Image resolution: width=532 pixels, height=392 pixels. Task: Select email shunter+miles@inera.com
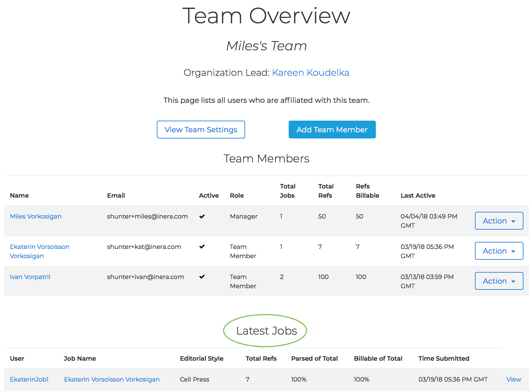pos(147,216)
